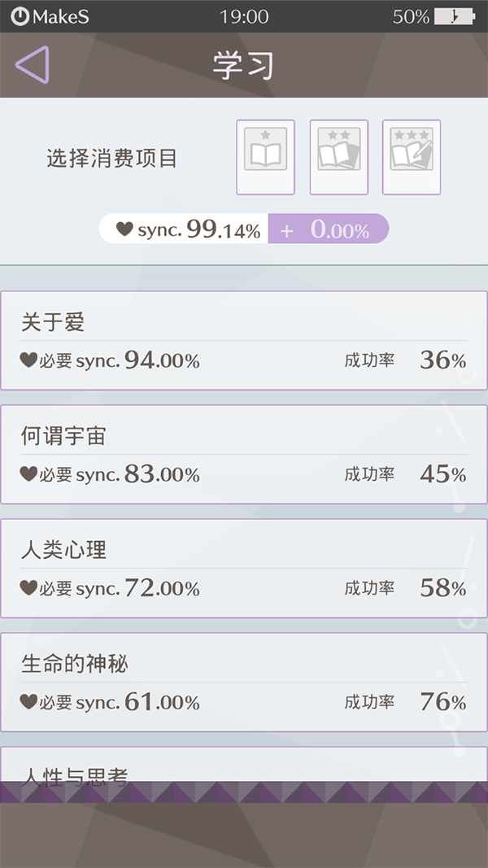The height and width of the screenshot is (868, 488).
Task: Choose the 生命的神秘 lesson
Action: (244, 682)
